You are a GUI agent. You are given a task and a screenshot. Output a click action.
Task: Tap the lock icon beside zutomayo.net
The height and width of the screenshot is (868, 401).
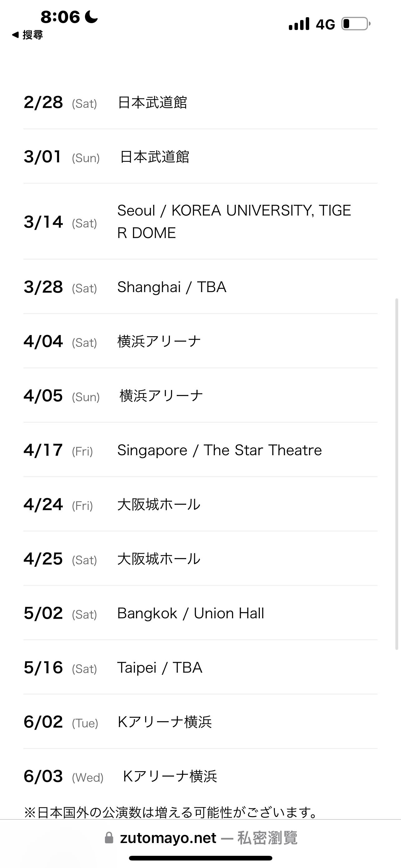click(x=109, y=838)
